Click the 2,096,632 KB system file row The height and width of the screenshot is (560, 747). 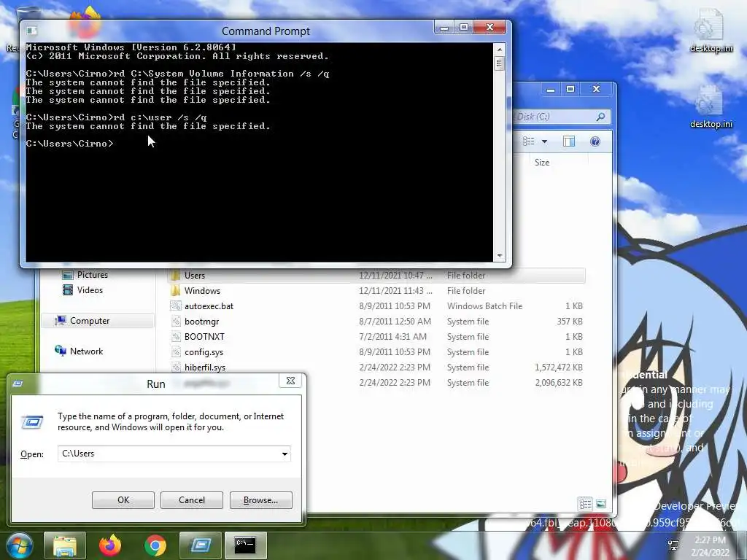[376, 382]
